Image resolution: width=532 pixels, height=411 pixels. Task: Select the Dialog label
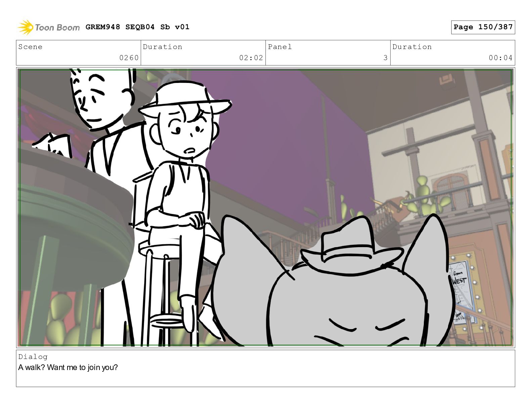(33, 357)
